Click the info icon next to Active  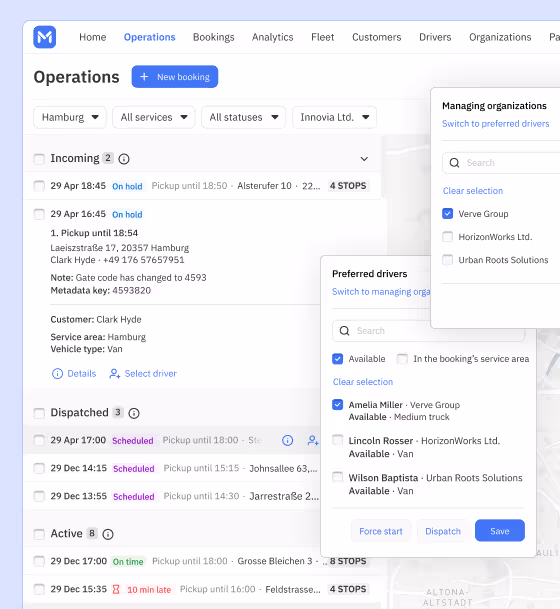tap(108, 534)
